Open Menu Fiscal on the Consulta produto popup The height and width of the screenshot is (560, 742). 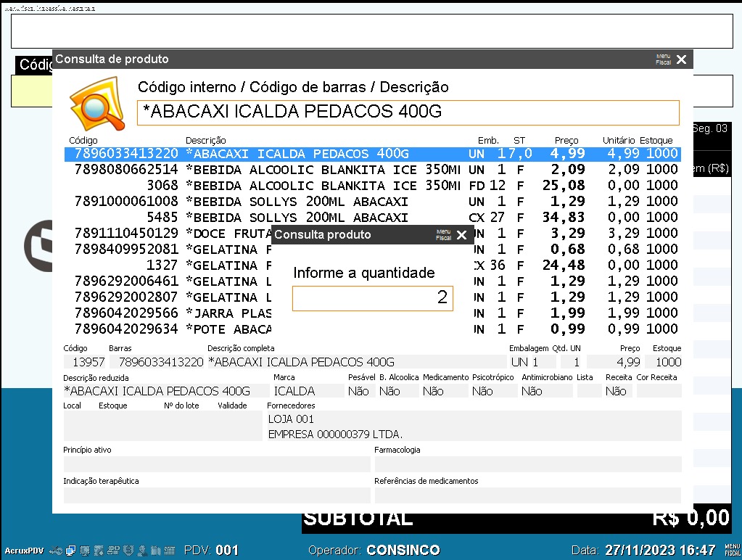click(443, 235)
